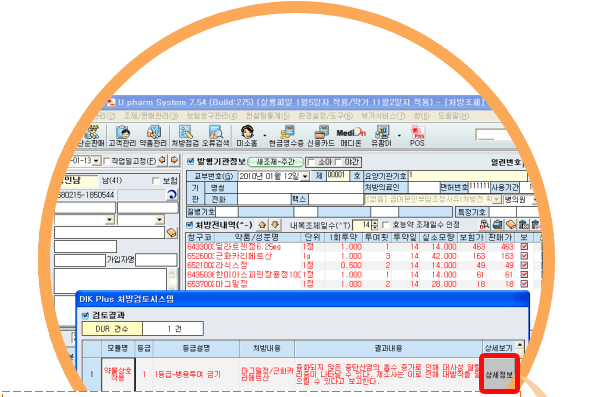Click the 새조제-주간 button
Viewport: 602px width, 397px height.
[x=275, y=162]
